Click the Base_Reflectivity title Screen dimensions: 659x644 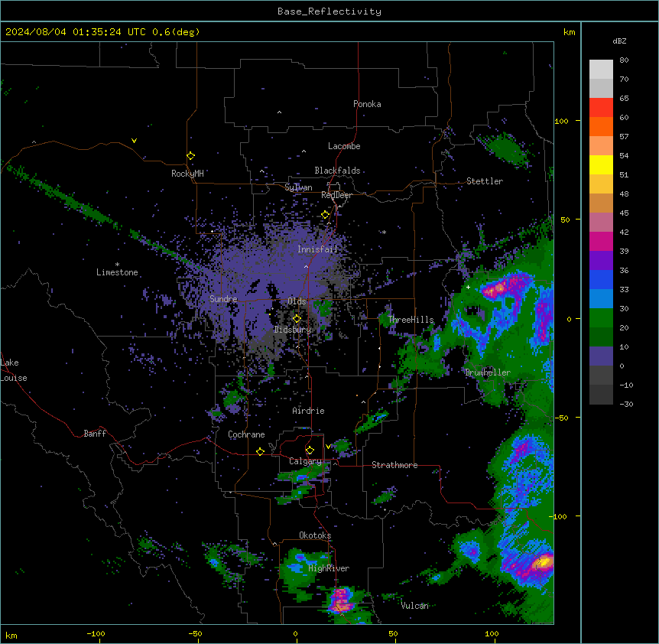click(x=329, y=11)
